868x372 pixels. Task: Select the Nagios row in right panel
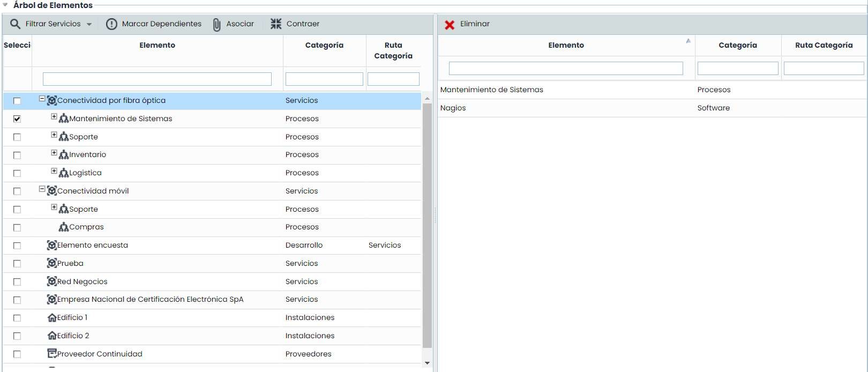pyautogui.click(x=453, y=108)
